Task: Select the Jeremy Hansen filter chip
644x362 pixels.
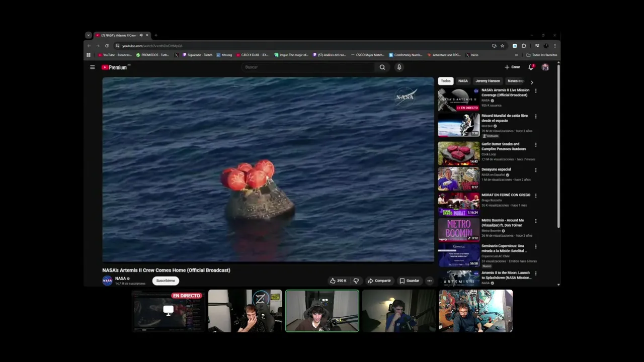Action: (x=488, y=81)
